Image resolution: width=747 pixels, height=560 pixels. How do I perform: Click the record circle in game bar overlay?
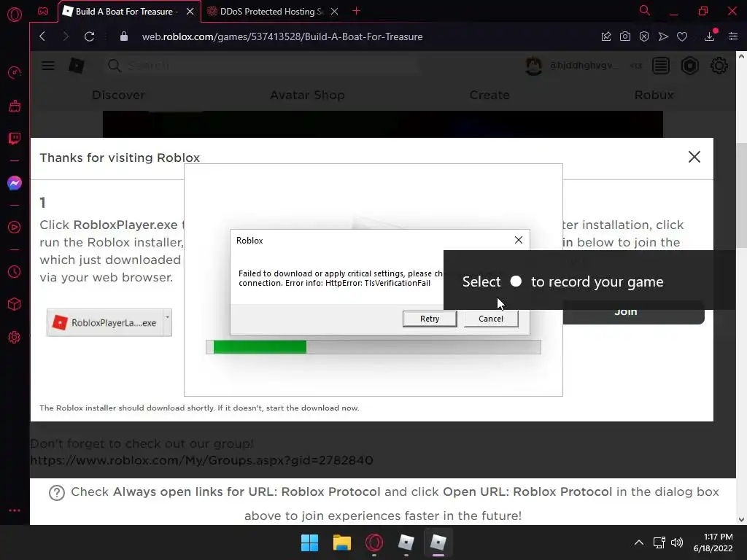point(516,281)
